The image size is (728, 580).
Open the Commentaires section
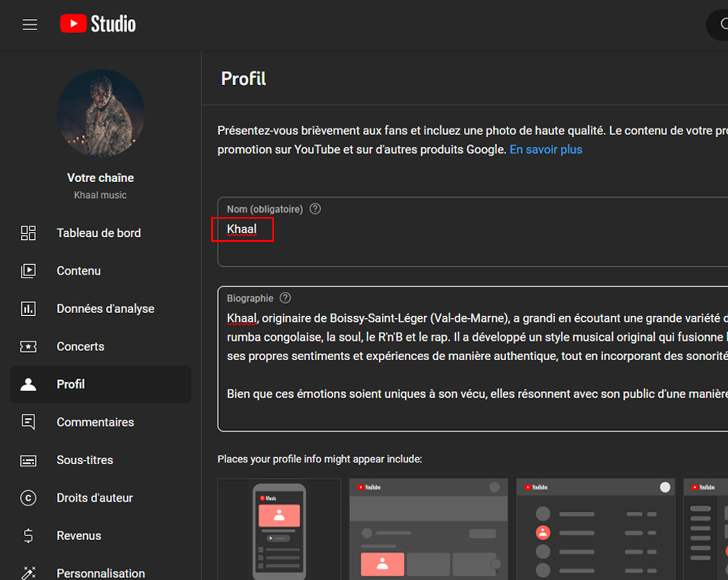[100, 422]
